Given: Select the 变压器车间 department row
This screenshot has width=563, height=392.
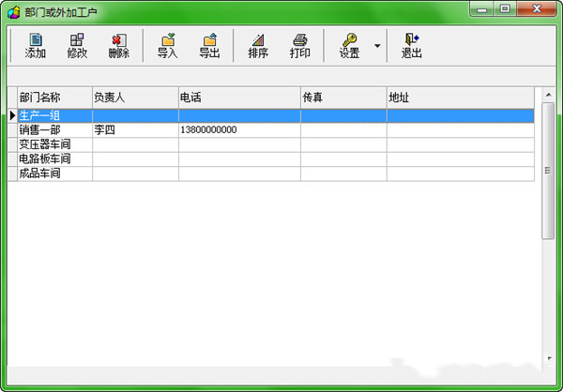Looking at the screenshot, I should pos(54,144).
